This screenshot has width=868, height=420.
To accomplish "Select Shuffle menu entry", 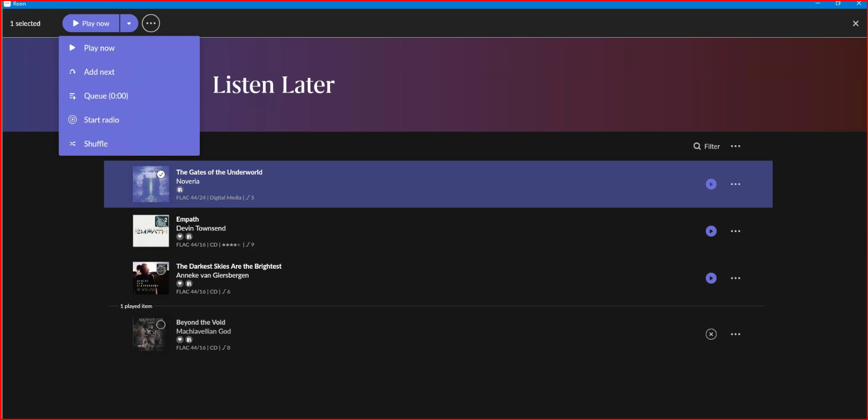I will pos(129,144).
